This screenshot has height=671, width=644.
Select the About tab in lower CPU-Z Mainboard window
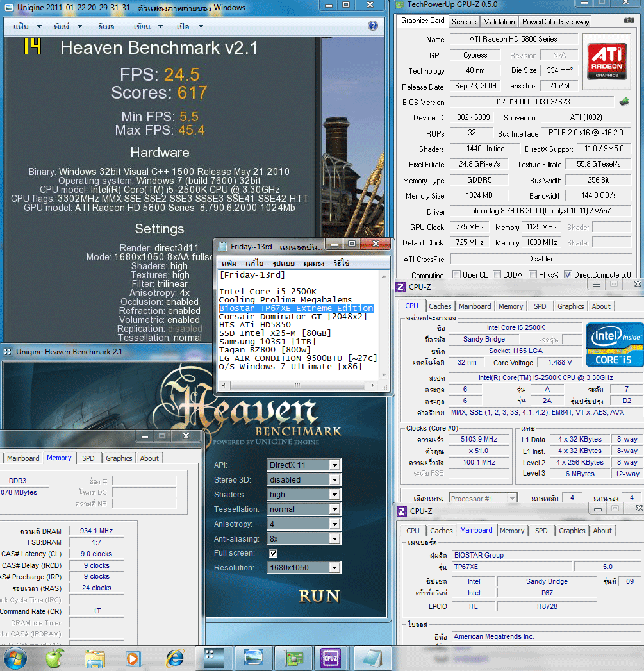point(602,531)
